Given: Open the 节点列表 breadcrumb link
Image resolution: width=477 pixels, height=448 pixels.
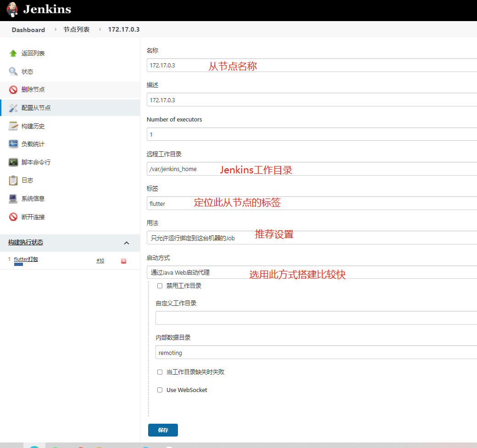Looking at the screenshot, I should (x=76, y=29).
